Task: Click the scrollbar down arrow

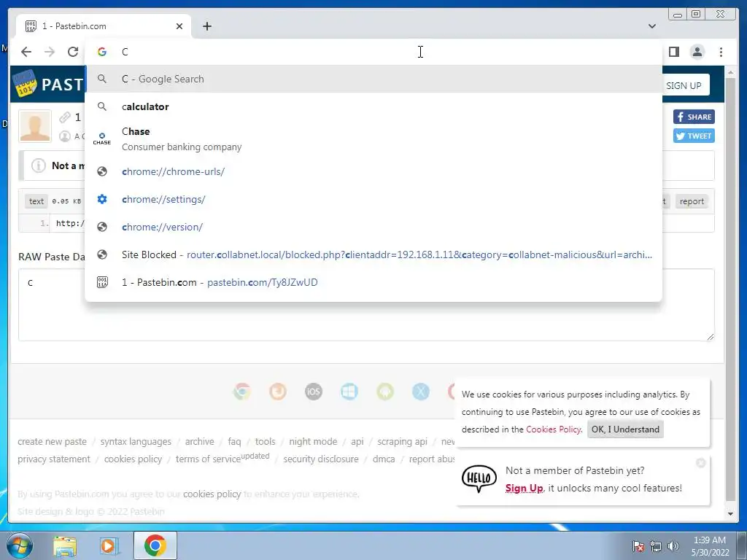Action: 730,514
